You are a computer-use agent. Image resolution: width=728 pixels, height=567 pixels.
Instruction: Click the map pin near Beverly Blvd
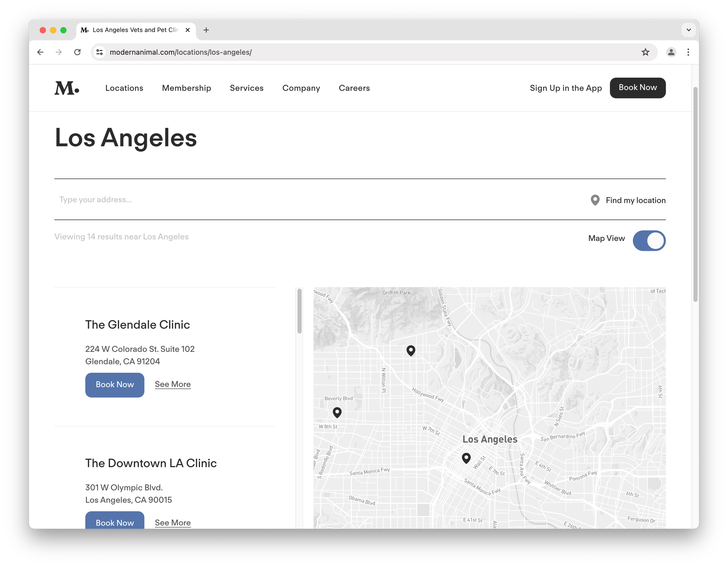337,412
